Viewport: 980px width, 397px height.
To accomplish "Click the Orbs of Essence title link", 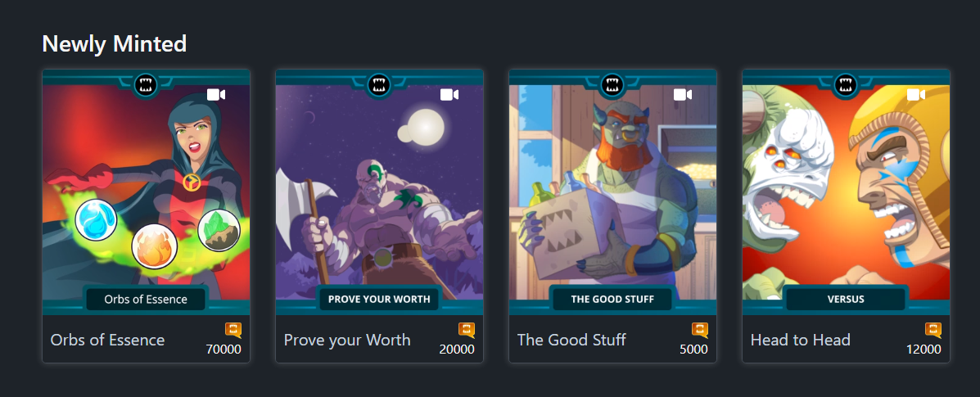I will click(107, 340).
